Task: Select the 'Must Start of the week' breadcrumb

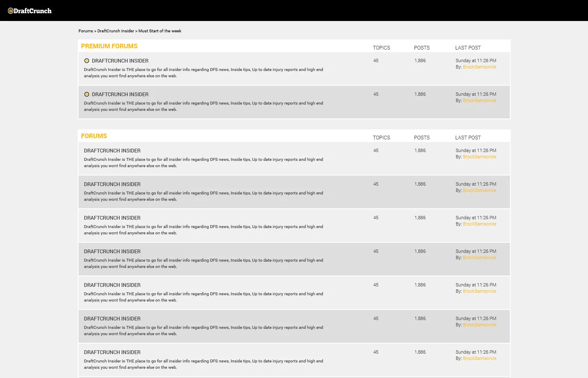Action: tap(160, 31)
